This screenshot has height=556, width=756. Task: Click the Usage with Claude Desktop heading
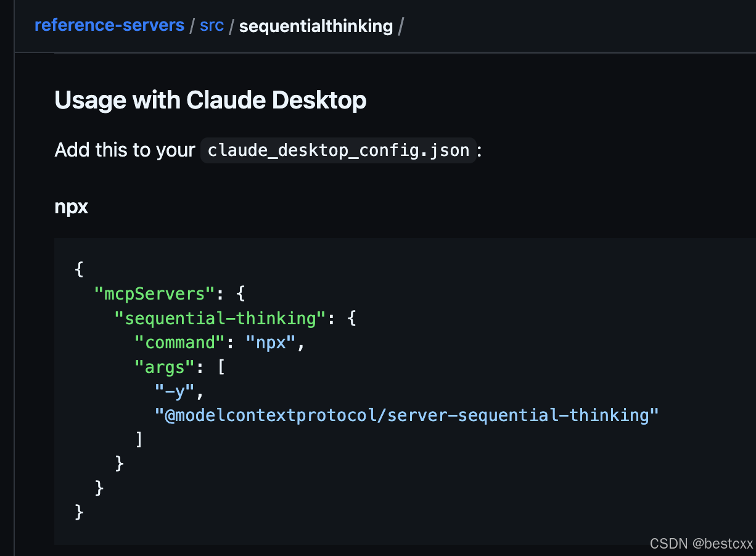point(210,100)
